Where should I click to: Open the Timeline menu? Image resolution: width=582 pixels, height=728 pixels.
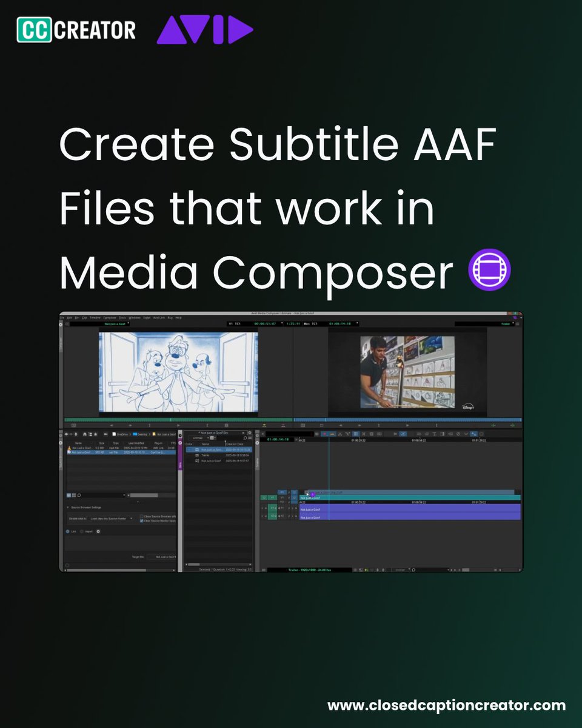95,318
